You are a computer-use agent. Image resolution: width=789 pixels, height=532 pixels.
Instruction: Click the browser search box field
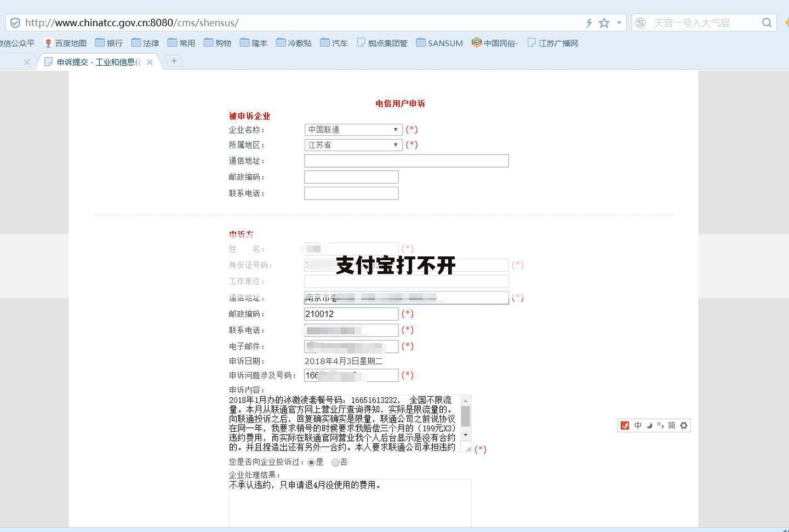[704, 22]
